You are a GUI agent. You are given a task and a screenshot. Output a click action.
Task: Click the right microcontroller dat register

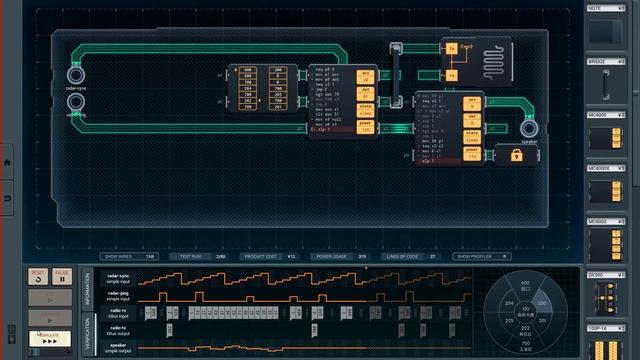(x=472, y=120)
